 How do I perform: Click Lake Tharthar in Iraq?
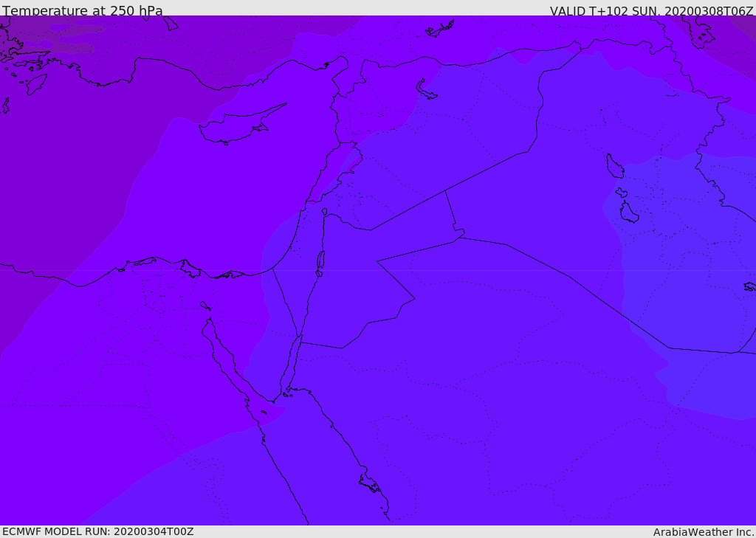pos(614,166)
